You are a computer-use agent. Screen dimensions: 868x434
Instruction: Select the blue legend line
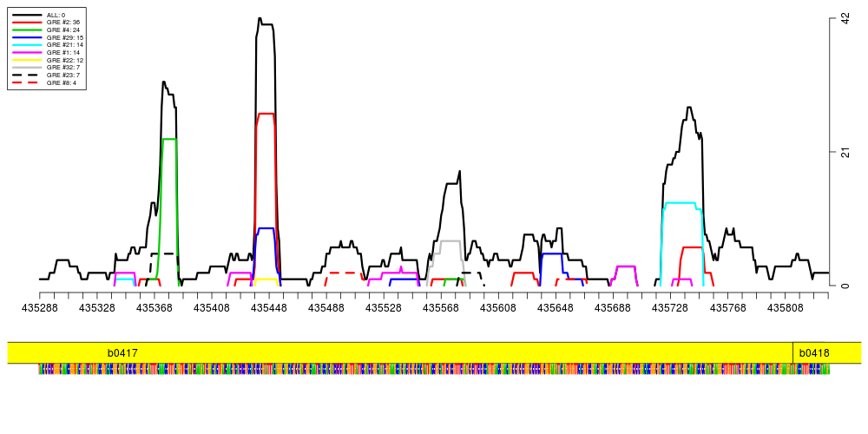[27, 38]
